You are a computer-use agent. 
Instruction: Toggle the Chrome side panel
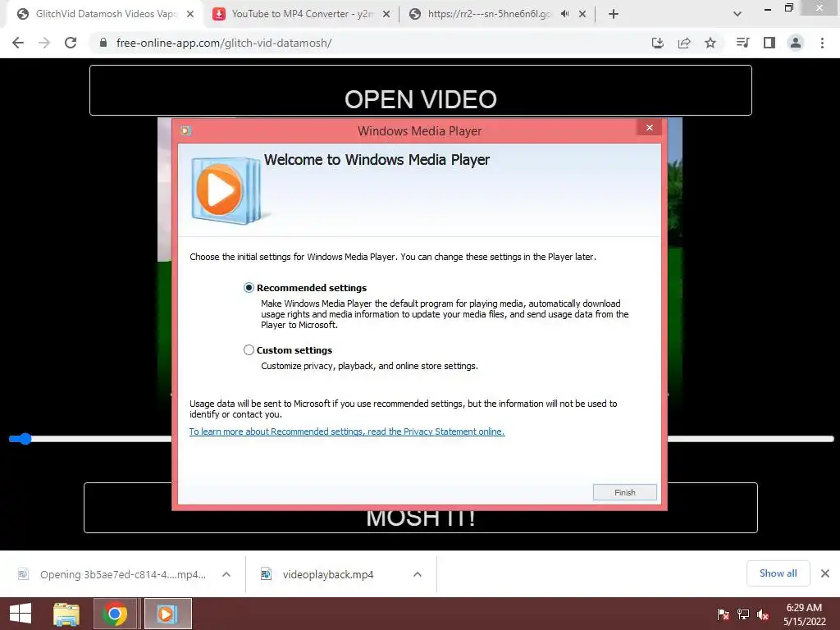click(769, 43)
